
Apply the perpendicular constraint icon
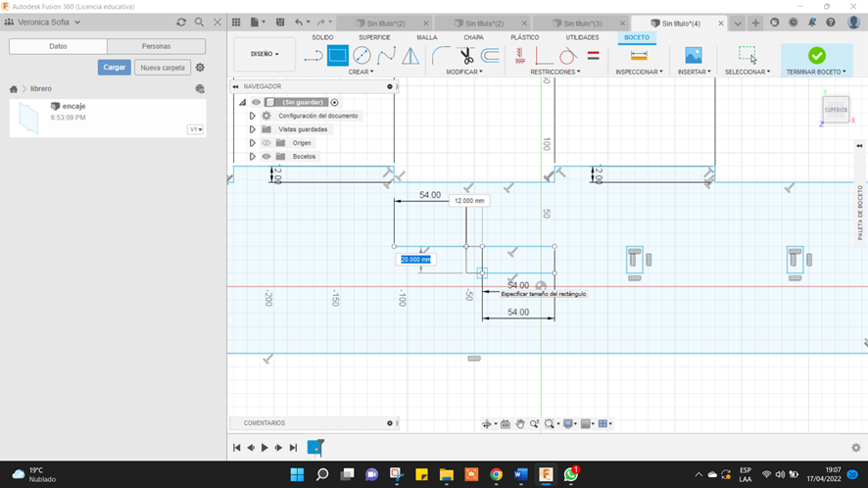coord(543,56)
